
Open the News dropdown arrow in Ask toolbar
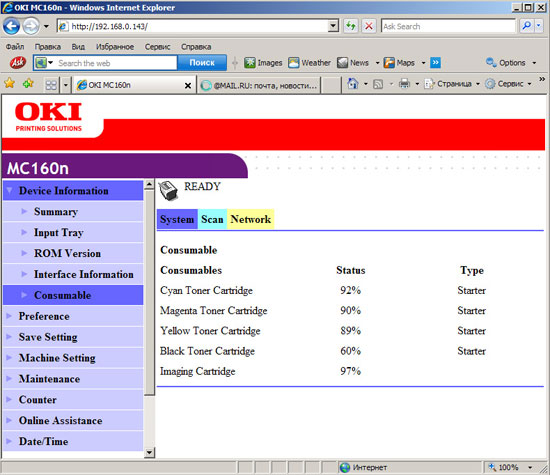[x=377, y=63]
